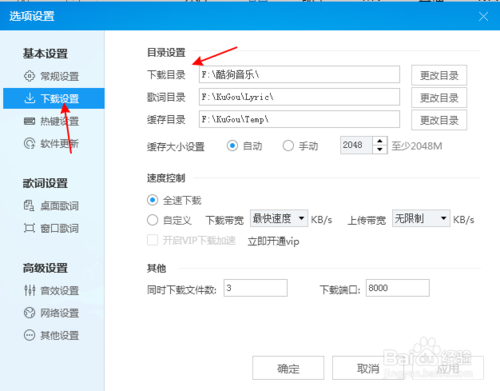The width and height of the screenshot is (500, 391).
Task: Click the equalizer icon beside 音效设置
Action: [29, 290]
